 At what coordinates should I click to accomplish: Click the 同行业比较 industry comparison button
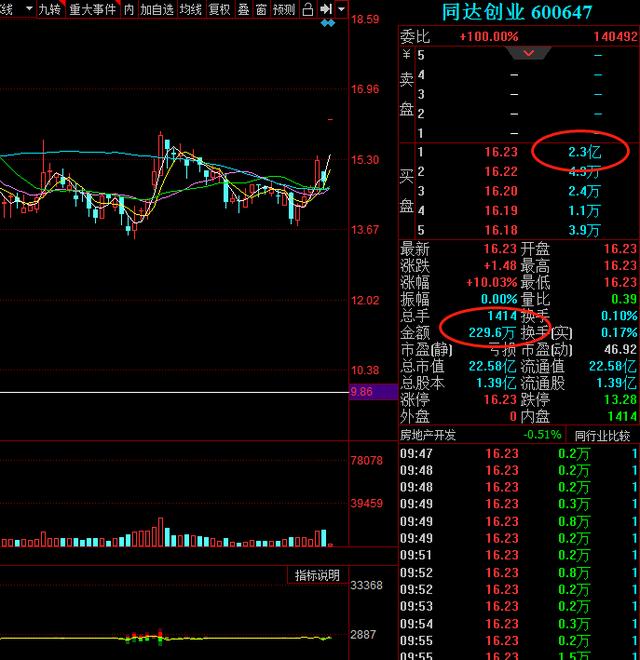(602, 435)
